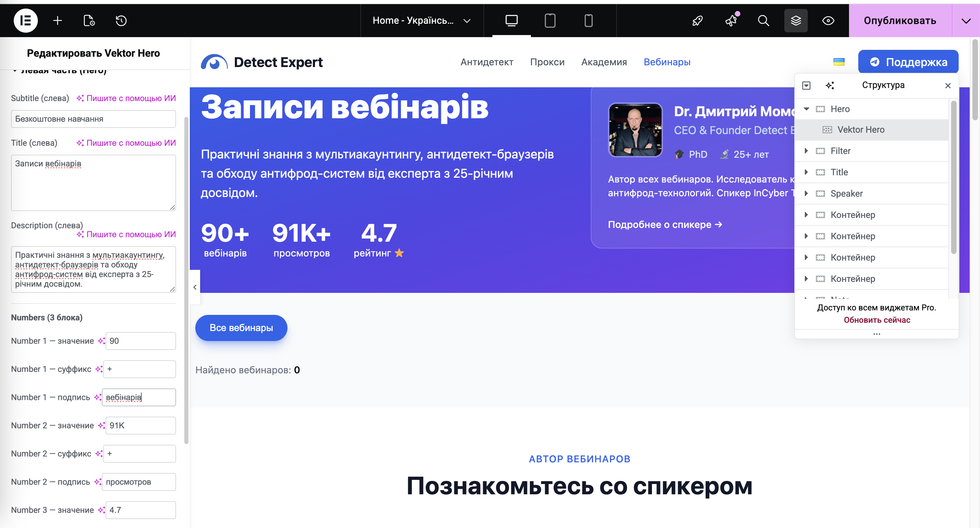This screenshot has height=528, width=980.
Task: Toggle the Structure layers panel
Action: coord(796,21)
